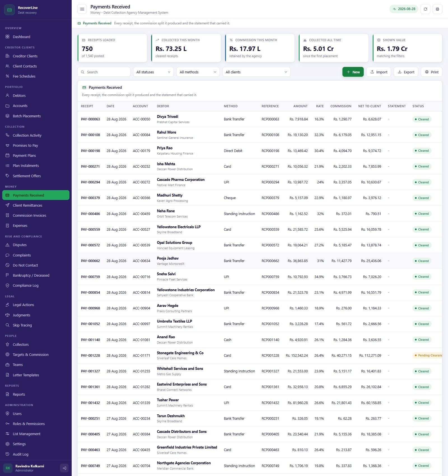Image resolution: width=448 pixels, height=476 pixels.
Task: Click the Dashboard grid icon
Action: 8,37
